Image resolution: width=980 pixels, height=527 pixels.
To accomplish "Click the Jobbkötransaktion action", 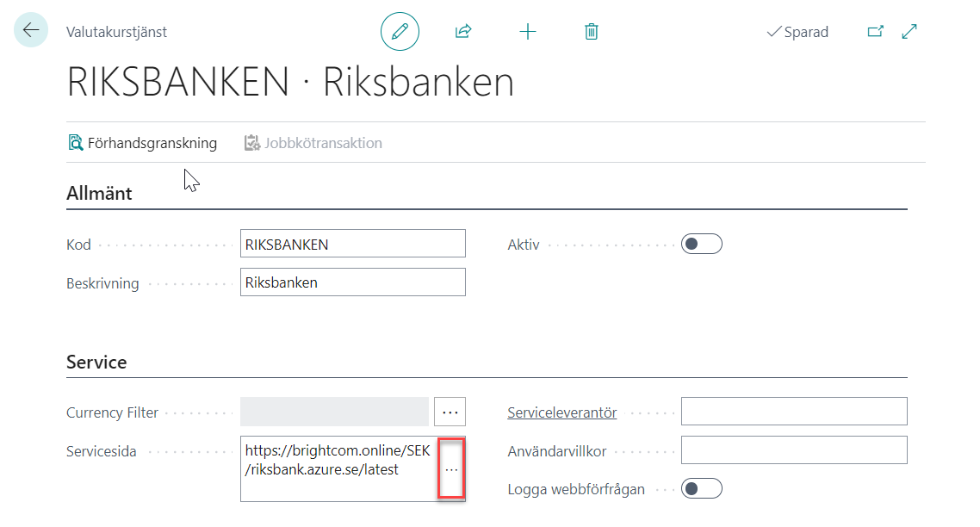I will 313,143.
